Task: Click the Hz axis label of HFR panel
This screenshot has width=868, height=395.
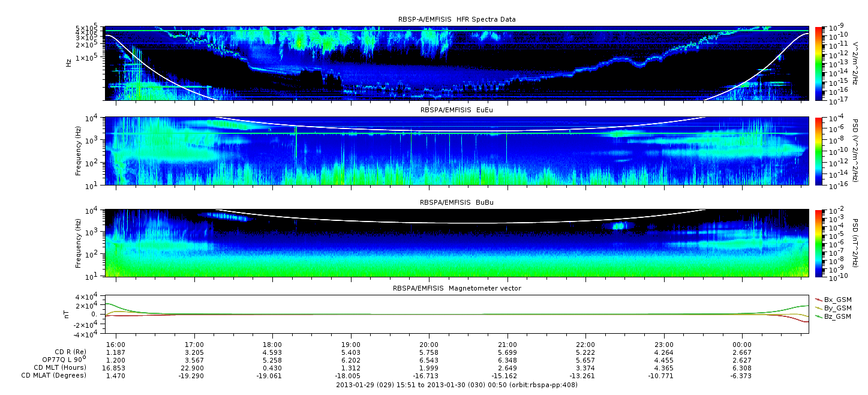Action: pyautogui.click(x=69, y=62)
